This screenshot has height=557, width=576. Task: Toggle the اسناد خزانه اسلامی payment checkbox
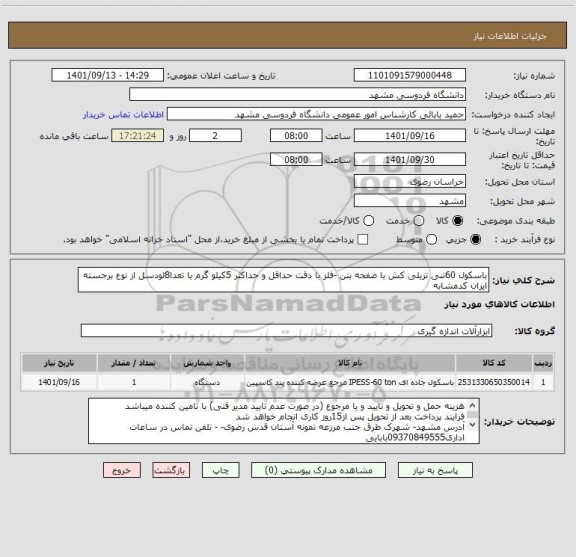[x=363, y=240]
